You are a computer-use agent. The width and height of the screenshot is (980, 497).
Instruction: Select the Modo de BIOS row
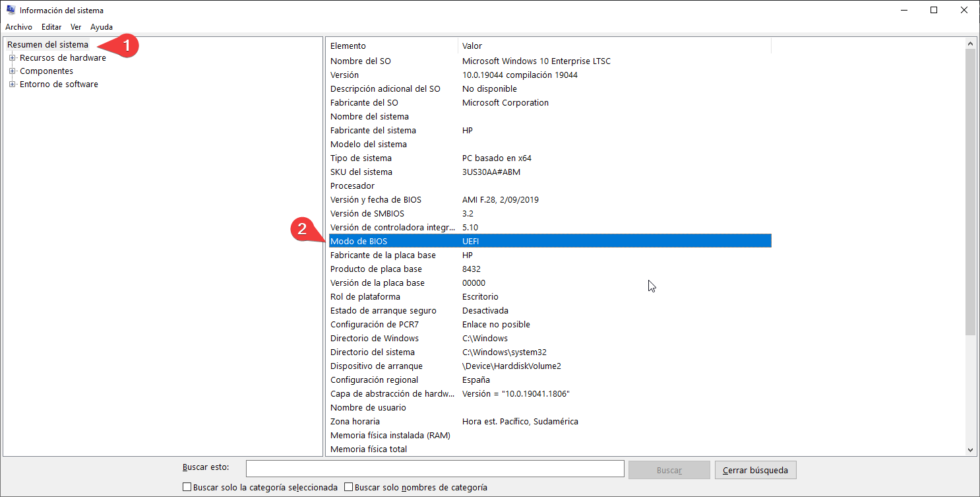pyautogui.click(x=549, y=242)
